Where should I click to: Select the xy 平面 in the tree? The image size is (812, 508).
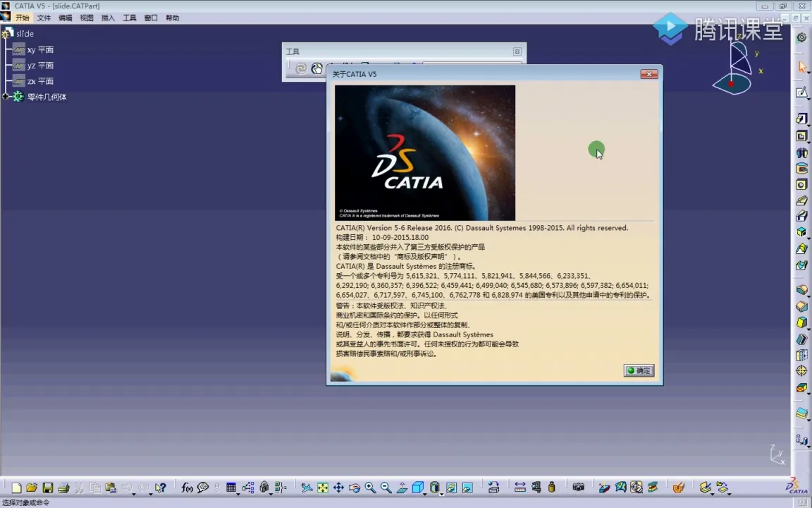(x=40, y=50)
